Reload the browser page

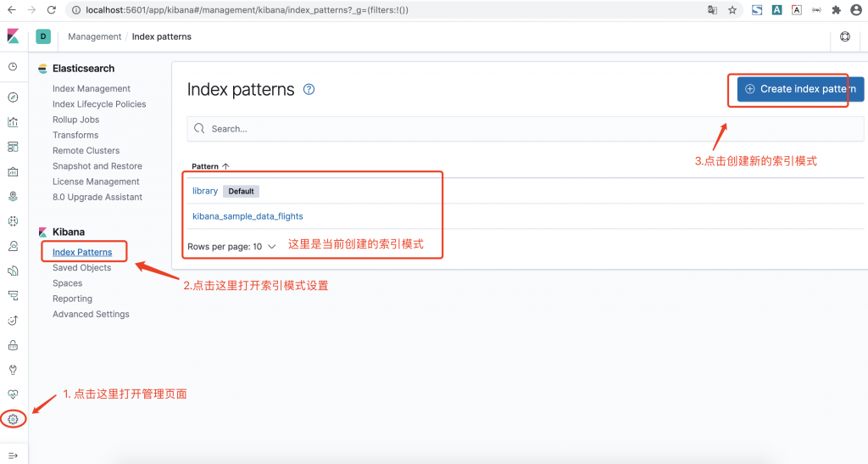click(52, 10)
